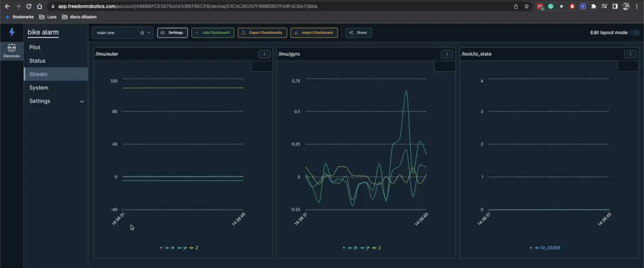Go to Pilot in sidebar
644x268 pixels.
(x=34, y=47)
